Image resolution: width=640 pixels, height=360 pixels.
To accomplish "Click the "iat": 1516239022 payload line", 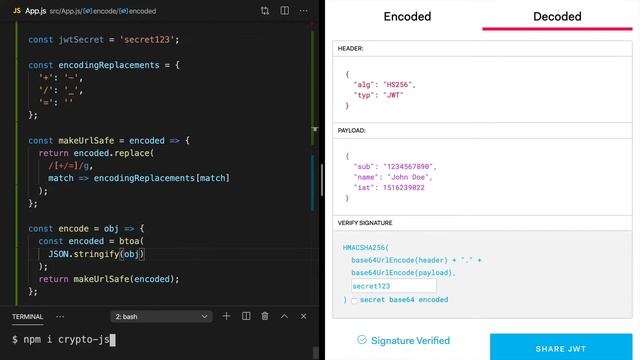I will (389, 188).
